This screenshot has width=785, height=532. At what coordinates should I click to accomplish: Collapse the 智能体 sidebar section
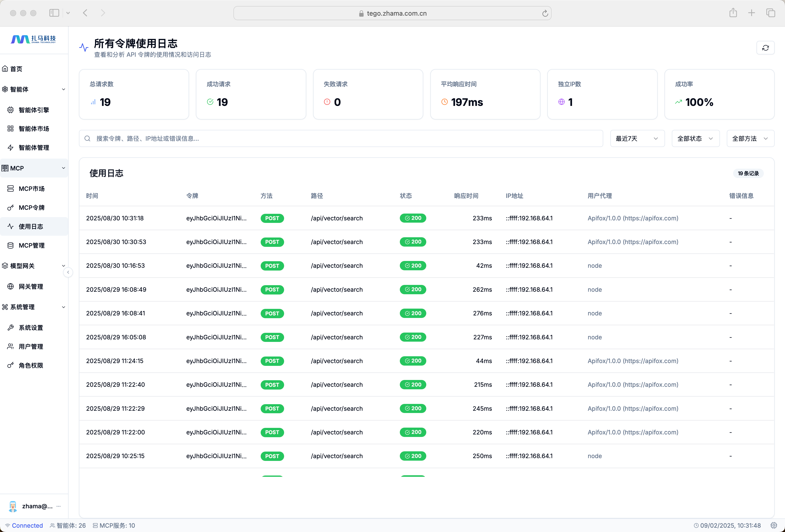(x=64, y=89)
